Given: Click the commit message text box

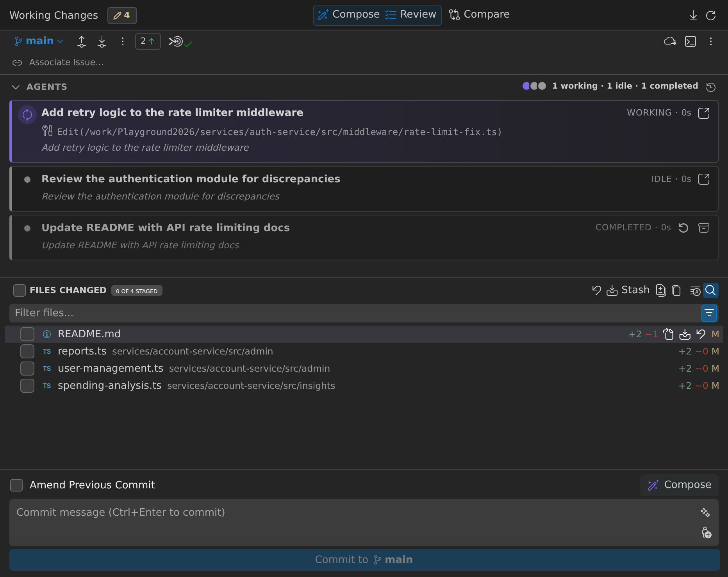Looking at the screenshot, I should tap(364, 523).
